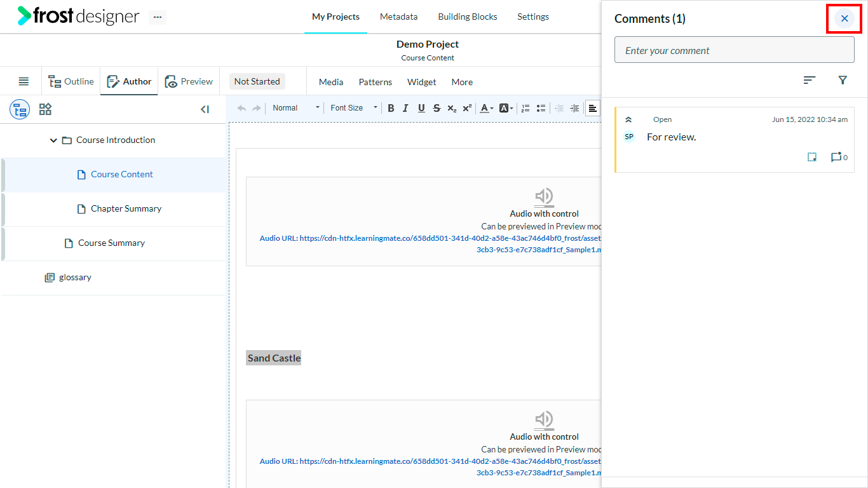This screenshot has height=488, width=868.
Task: Open the glossary item
Action: [75, 277]
